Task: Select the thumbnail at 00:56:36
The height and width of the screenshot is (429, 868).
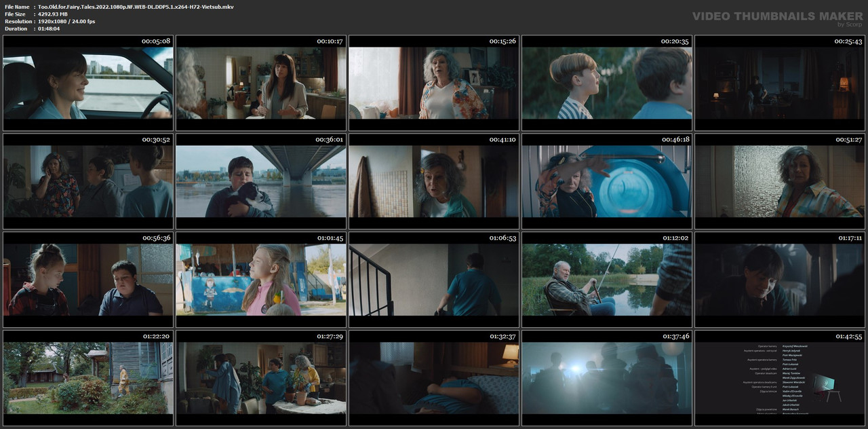Action: point(88,280)
